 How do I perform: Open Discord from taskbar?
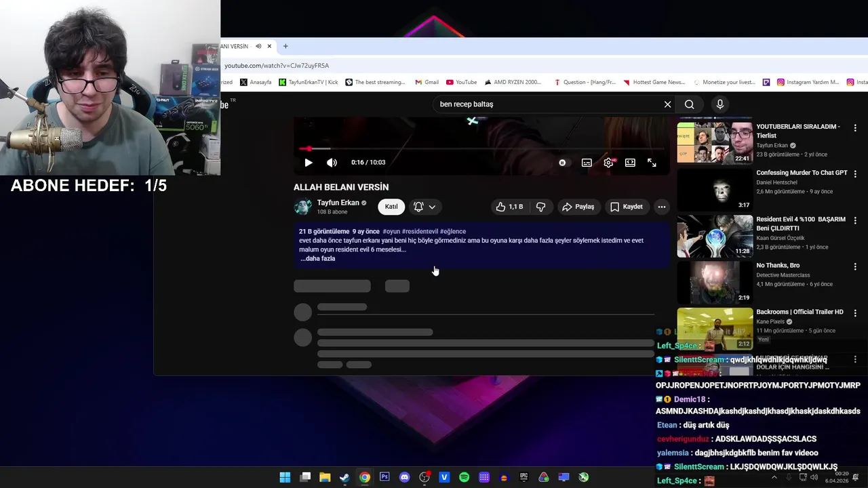(x=405, y=477)
